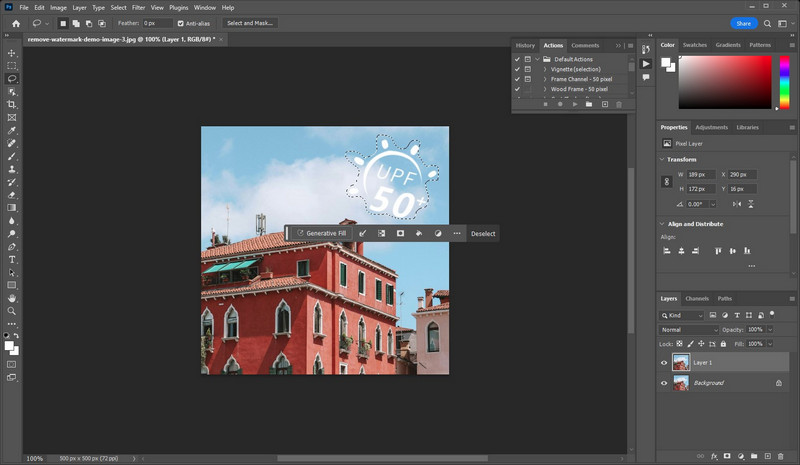Open more options in contextual task bar
Image resolution: width=800 pixels, height=465 pixels.
pos(457,233)
